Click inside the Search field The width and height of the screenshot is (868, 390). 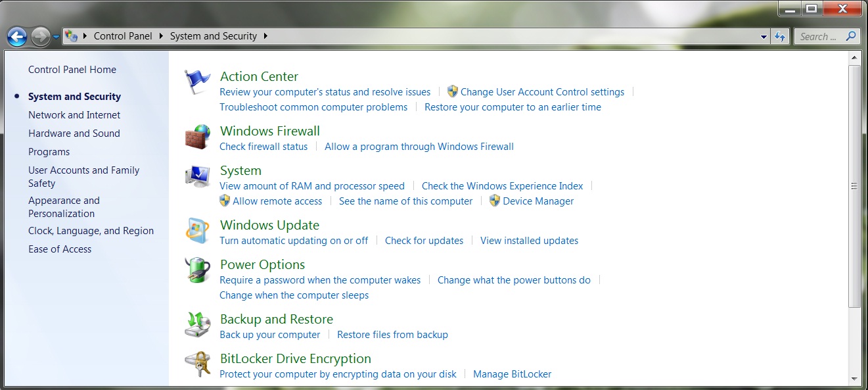(821, 36)
